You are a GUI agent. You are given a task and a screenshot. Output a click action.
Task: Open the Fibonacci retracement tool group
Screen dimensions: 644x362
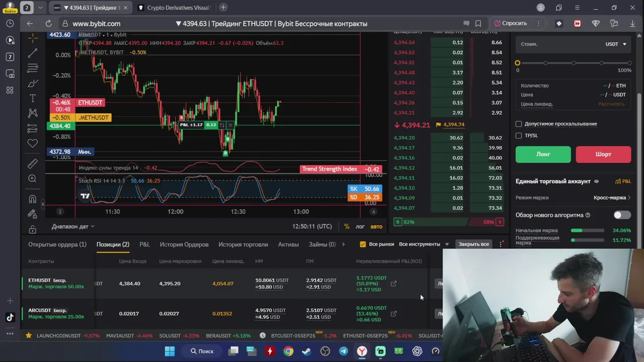[x=33, y=68]
